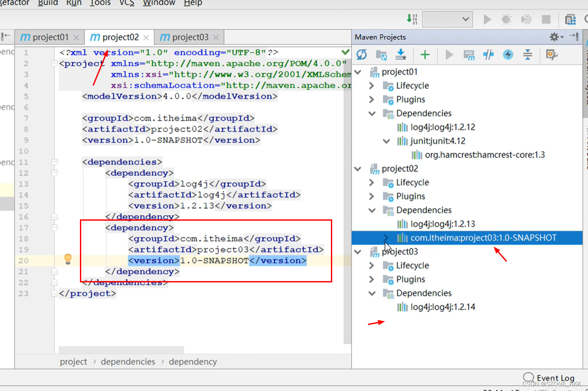
Task: Click the Run with Coverage icon
Action: [x=526, y=19]
